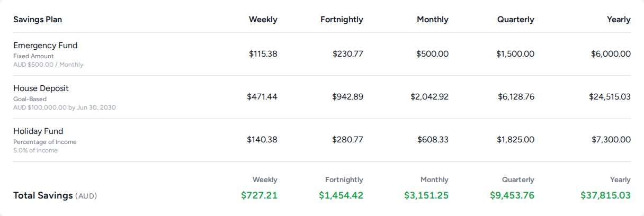
Task: Select House Deposit goal date text
Action: 65,107
